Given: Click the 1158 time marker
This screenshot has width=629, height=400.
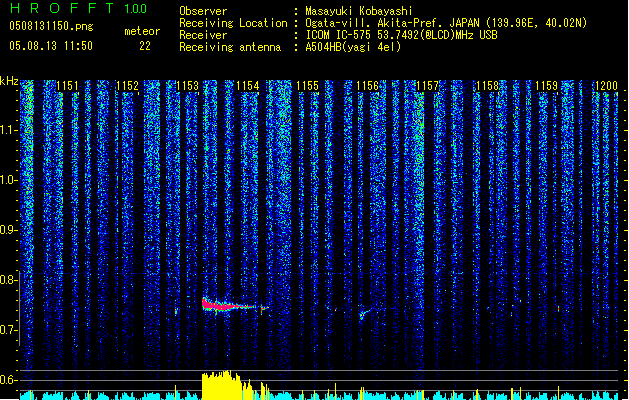Looking at the screenshot, I should [x=487, y=86].
